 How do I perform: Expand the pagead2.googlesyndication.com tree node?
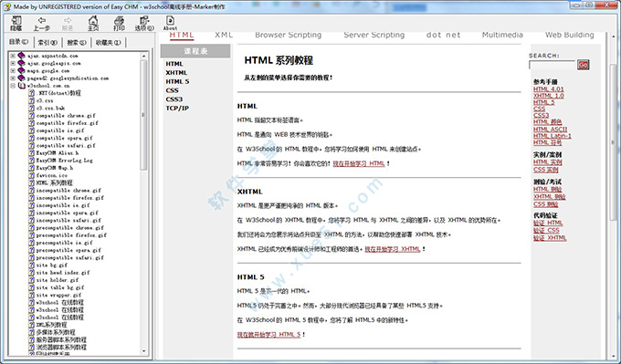[x=13, y=78]
